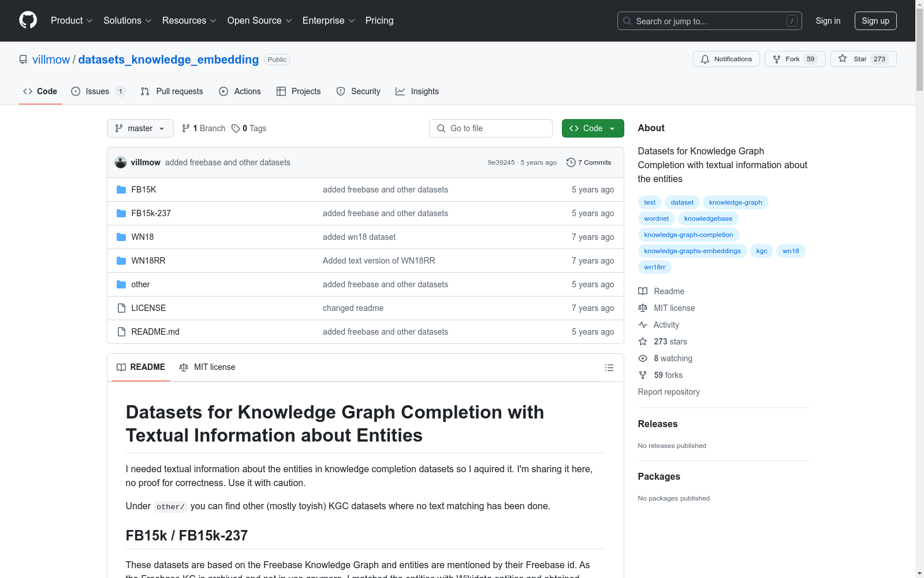Expand the Open Source menu
Screen dimensions: 924x578
pyautogui.click(x=260, y=20)
